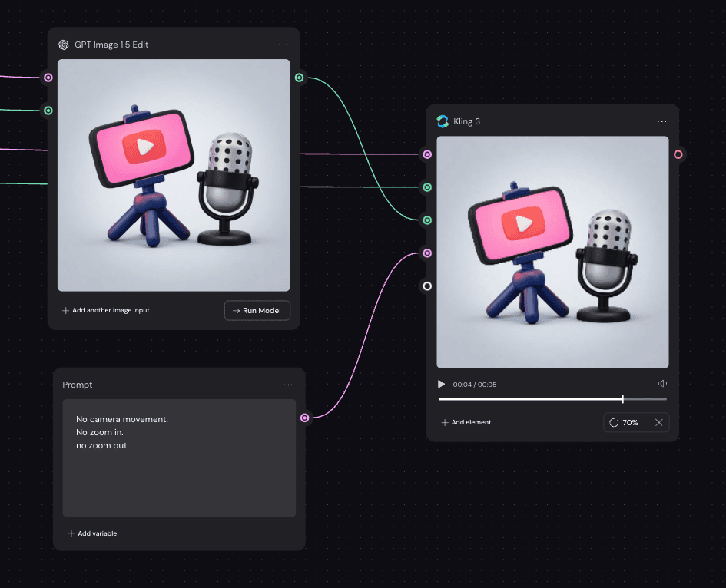The height and width of the screenshot is (588, 726).
Task: Click inside the Prompt text area
Action: click(179, 458)
